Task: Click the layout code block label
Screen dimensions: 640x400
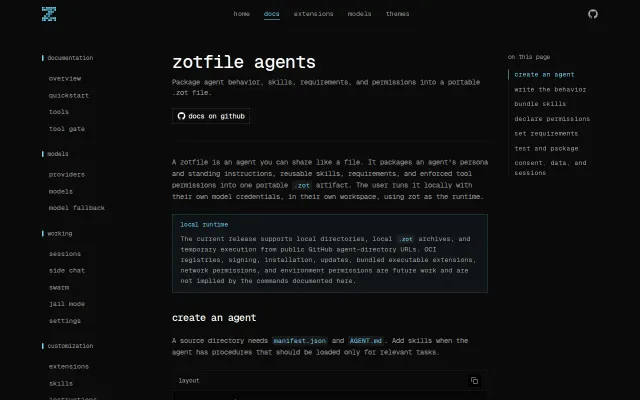Action: [x=189, y=380]
